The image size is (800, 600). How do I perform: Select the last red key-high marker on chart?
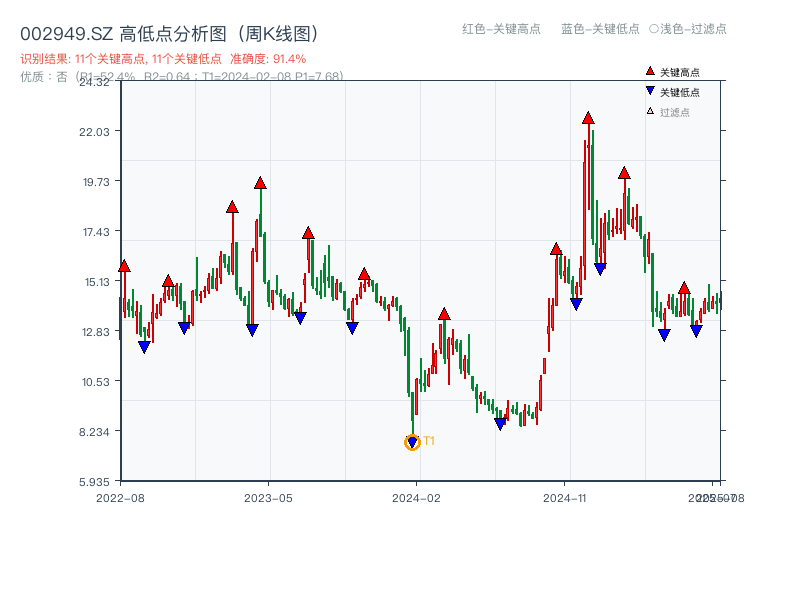[x=684, y=288]
